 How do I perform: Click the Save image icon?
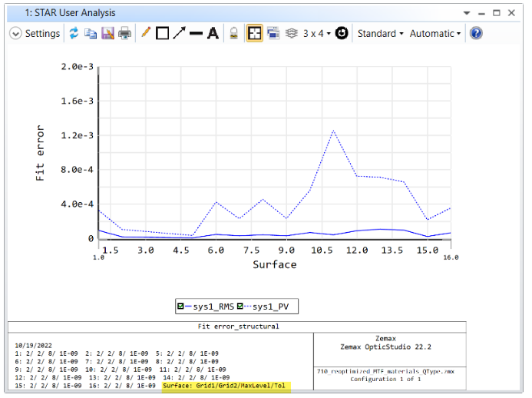(x=107, y=34)
